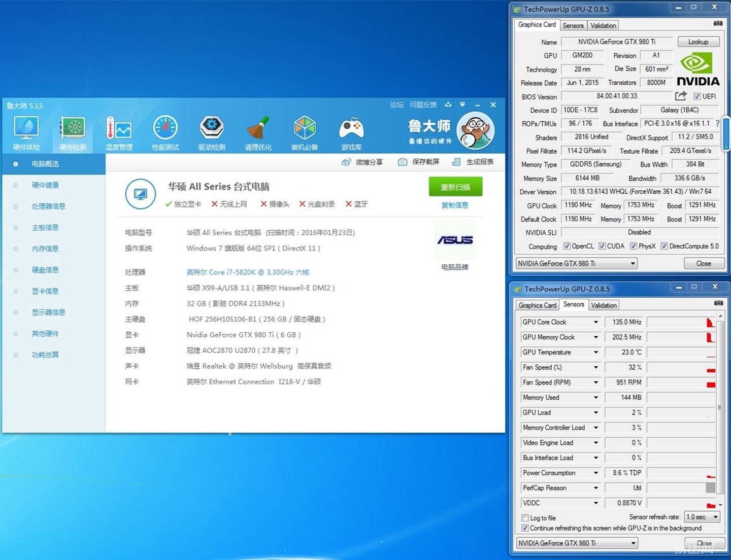The image size is (731, 560).
Task: Click the skin icon in 鲁大师 title bar
Action: [x=448, y=104]
